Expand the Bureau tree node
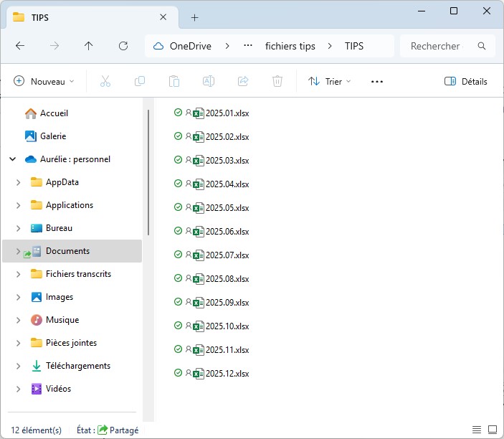Screen dimensions: 504x439 (x=19, y=228)
